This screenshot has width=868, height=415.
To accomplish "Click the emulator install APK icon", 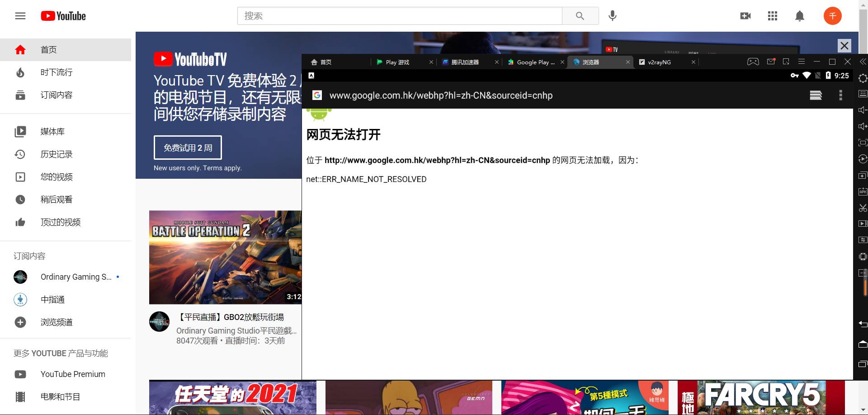I will [x=863, y=191].
